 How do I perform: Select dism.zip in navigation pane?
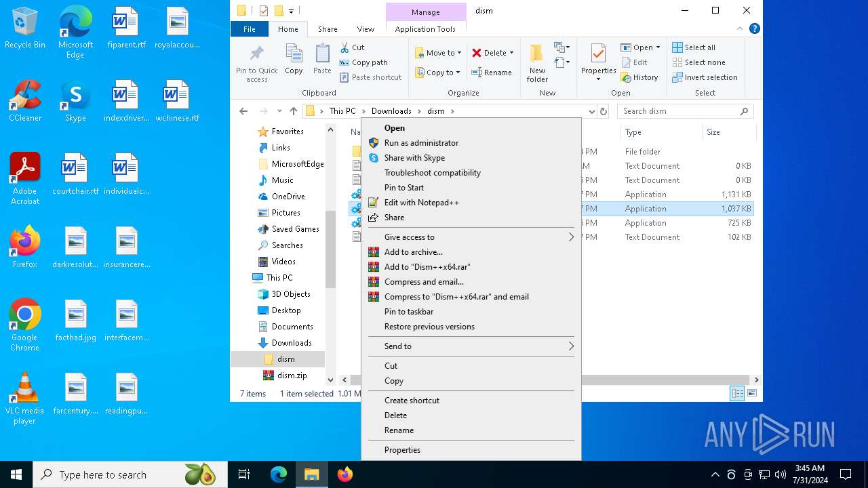pyautogui.click(x=292, y=375)
